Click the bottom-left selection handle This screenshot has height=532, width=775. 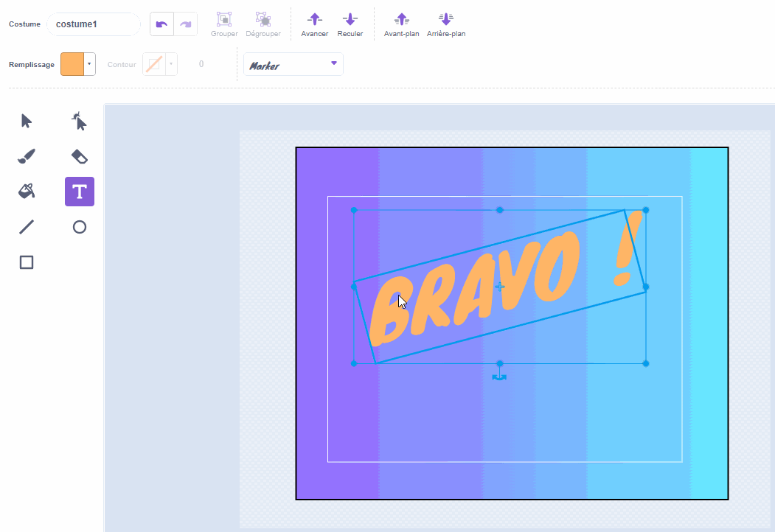[x=354, y=363]
